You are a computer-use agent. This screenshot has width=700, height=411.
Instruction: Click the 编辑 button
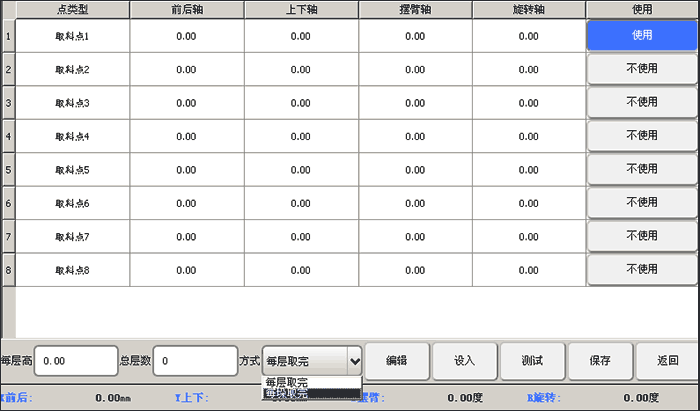click(x=396, y=360)
